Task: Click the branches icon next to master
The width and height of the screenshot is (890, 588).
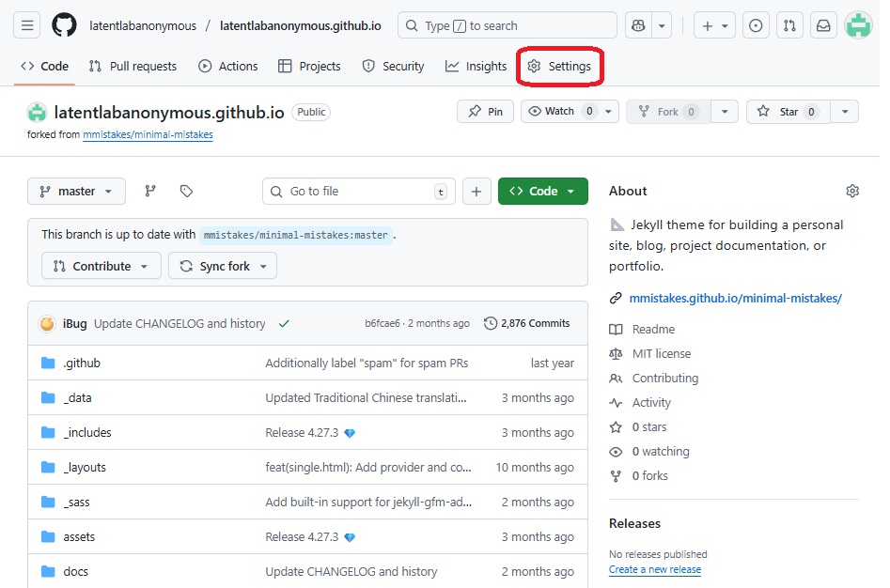Action: pos(149,191)
